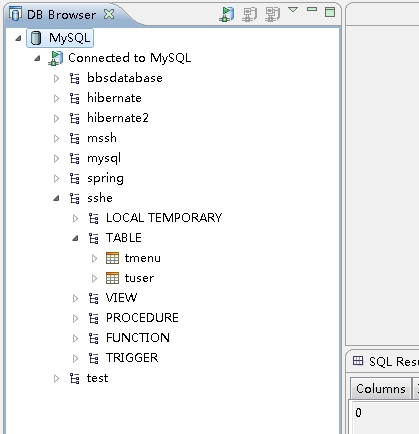The width and height of the screenshot is (419, 434).
Task: Expand the bbsdatabase schema
Action: pyautogui.click(x=56, y=78)
